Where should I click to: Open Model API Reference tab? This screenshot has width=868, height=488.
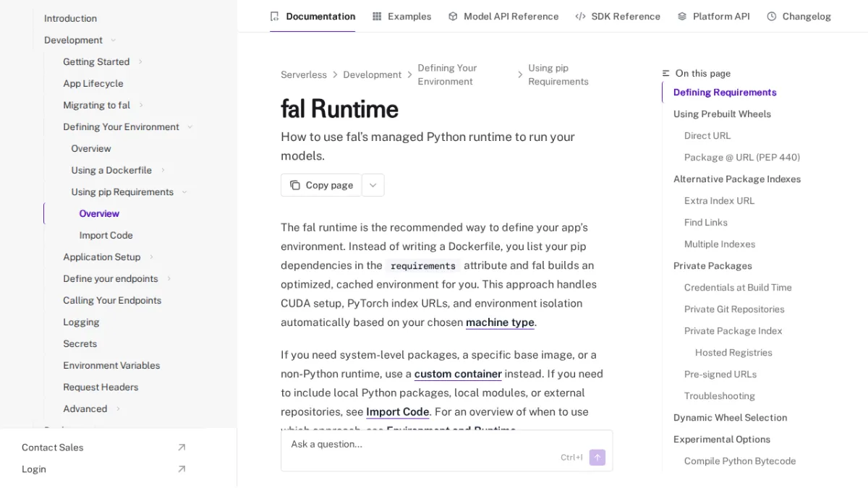point(503,16)
